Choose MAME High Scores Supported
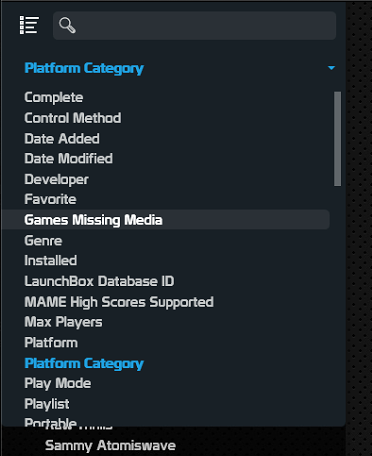This screenshot has width=372, height=456. click(x=119, y=302)
